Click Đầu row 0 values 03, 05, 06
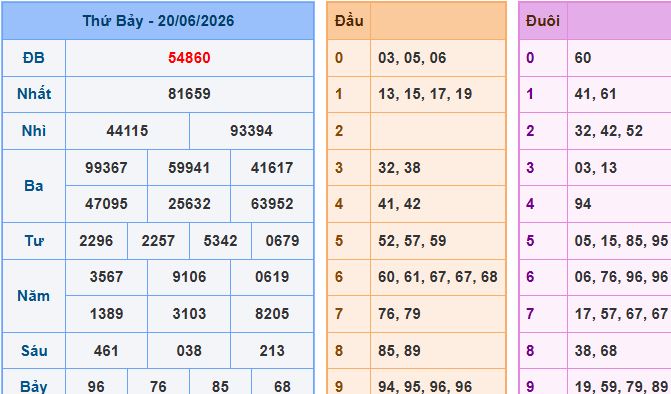The width and height of the screenshot is (671, 394). pos(412,58)
